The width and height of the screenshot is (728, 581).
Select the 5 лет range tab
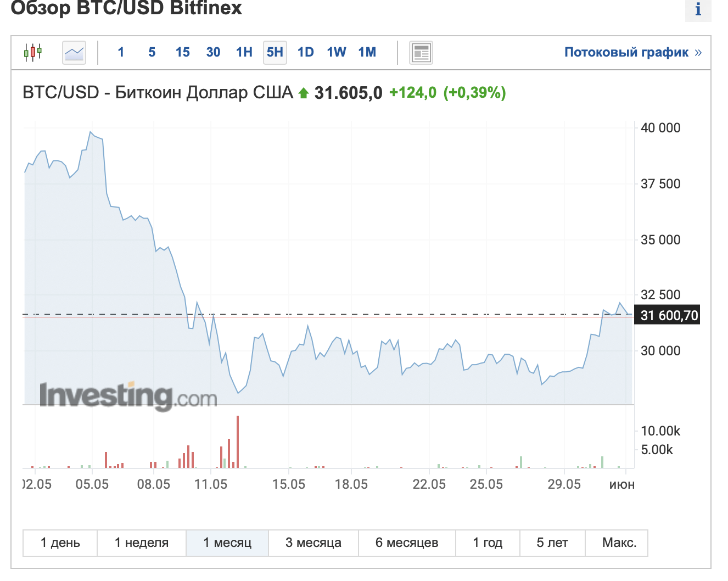click(x=552, y=543)
